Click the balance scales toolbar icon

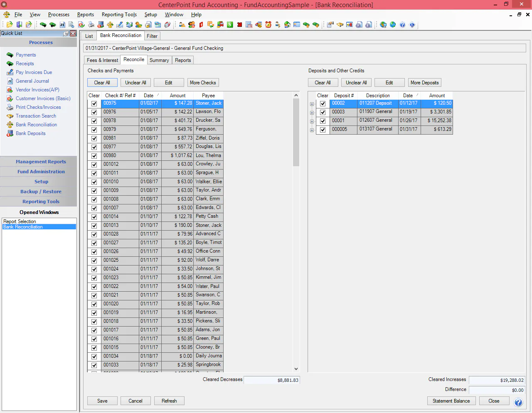pos(110,25)
